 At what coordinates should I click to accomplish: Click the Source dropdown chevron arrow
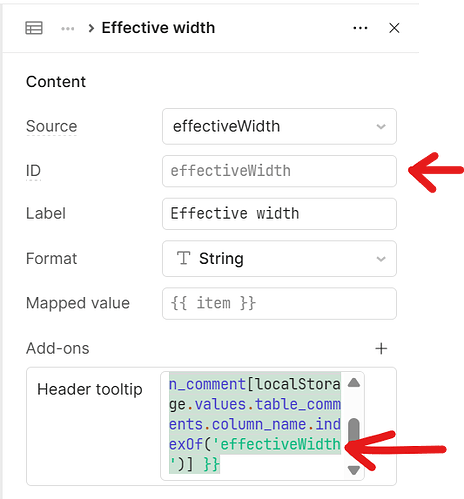tap(381, 127)
